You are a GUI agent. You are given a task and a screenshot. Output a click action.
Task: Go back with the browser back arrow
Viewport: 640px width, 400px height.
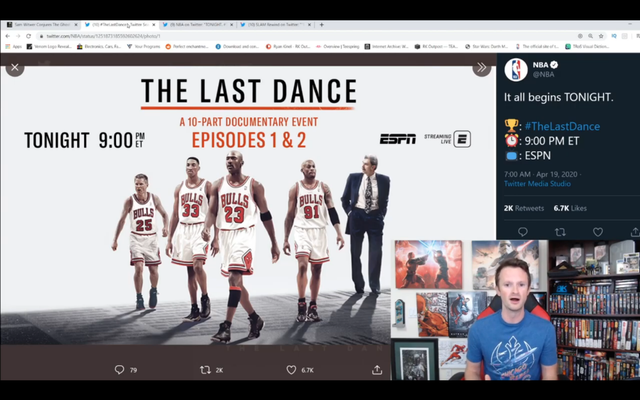(x=7, y=36)
